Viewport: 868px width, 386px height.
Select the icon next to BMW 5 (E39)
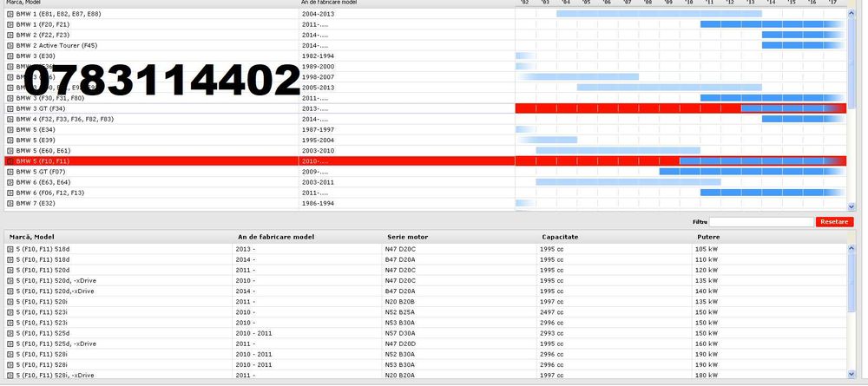[10, 140]
